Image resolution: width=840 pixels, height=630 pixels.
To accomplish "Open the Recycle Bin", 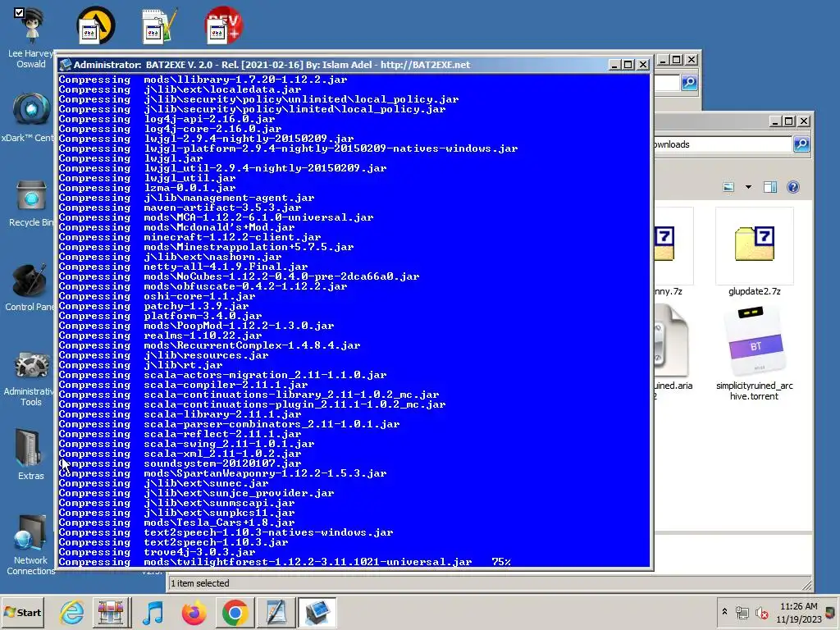I will point(31,203).
